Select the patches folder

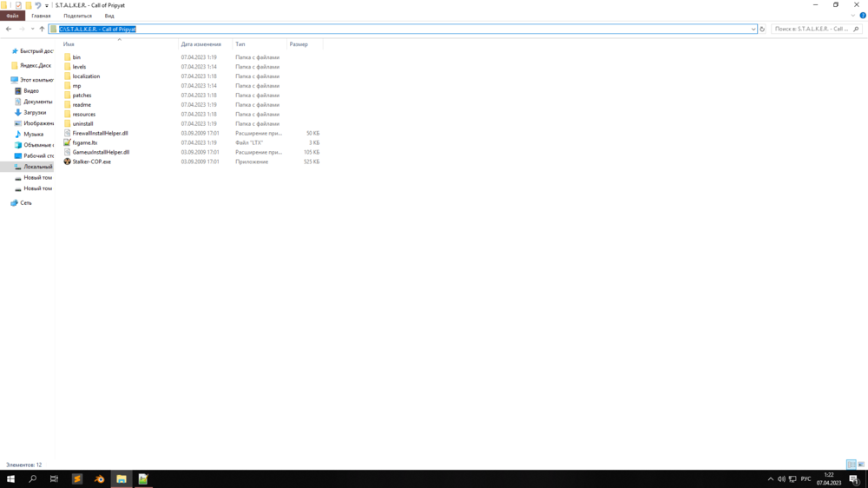[82, 96]
